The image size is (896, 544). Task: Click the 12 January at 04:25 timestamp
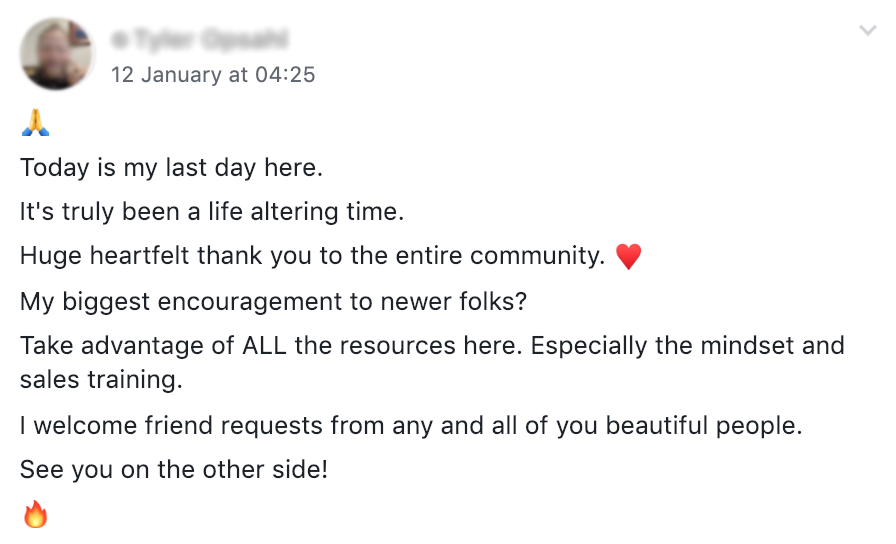coord(213,75)
